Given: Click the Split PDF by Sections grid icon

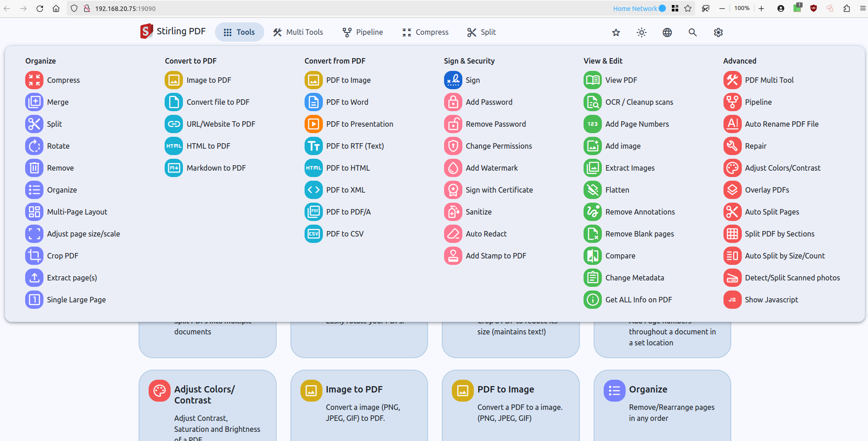Looking at the screenshot, I should coord(733,234).
